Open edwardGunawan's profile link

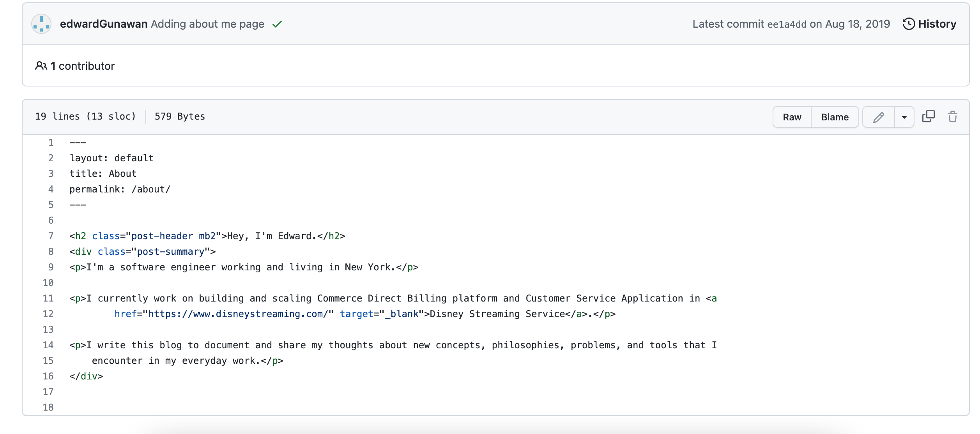(103, 24)
